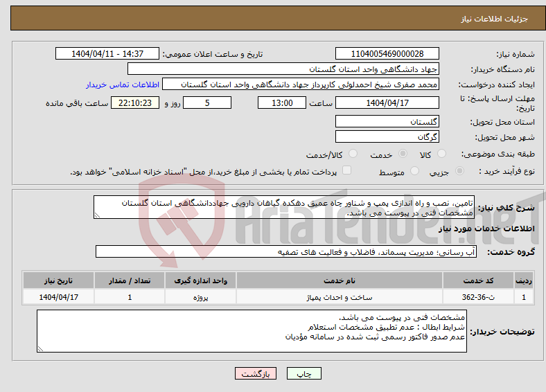Click the جزئیات اطلاعات نیاز page header

point(495,19)
